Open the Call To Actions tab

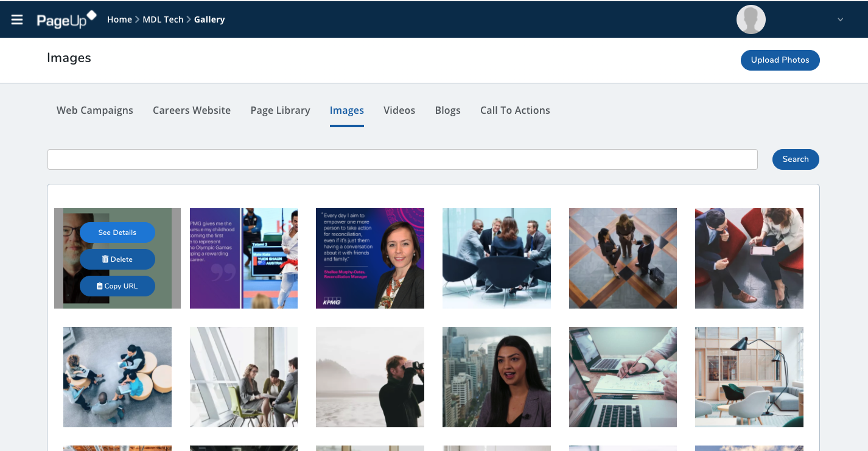coord(515,110)
